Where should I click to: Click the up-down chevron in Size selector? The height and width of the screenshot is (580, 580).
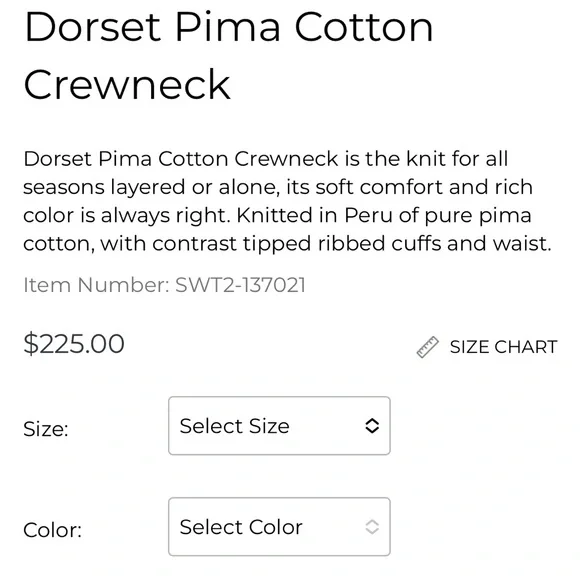[x=372, y=426]
